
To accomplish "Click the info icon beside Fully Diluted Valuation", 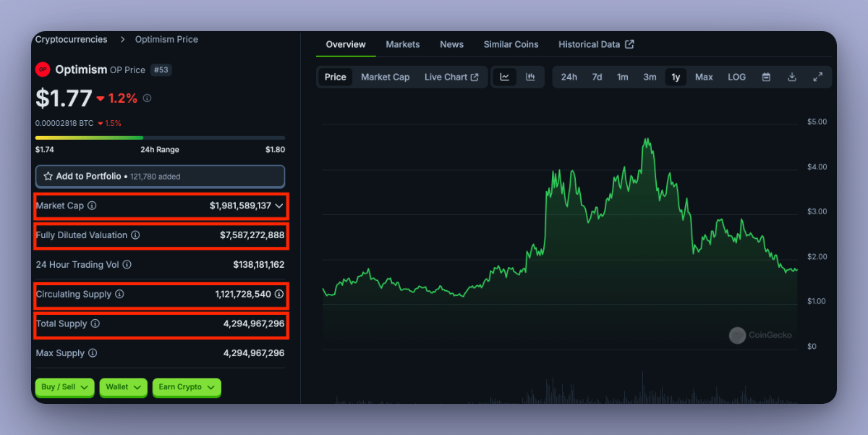I will 135,235.
